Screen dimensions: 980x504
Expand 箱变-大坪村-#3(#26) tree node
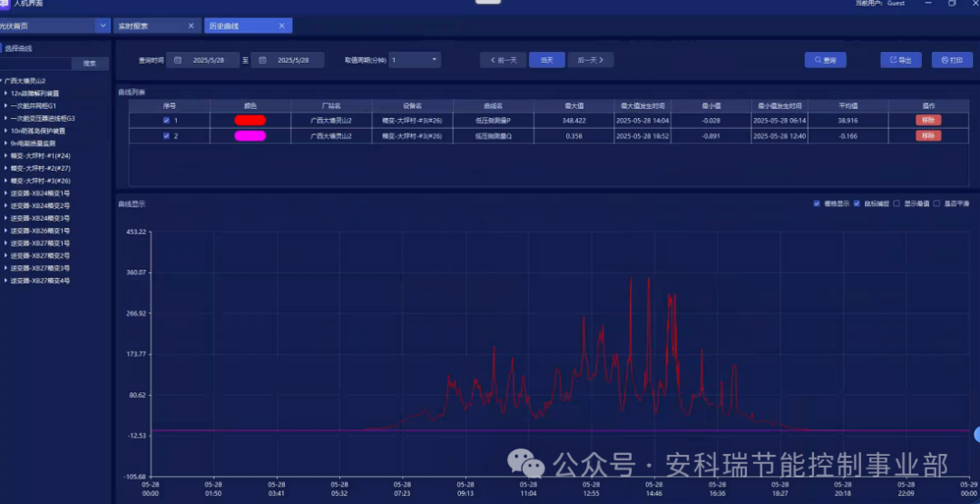pyautogui.click(x=5, y=181)
